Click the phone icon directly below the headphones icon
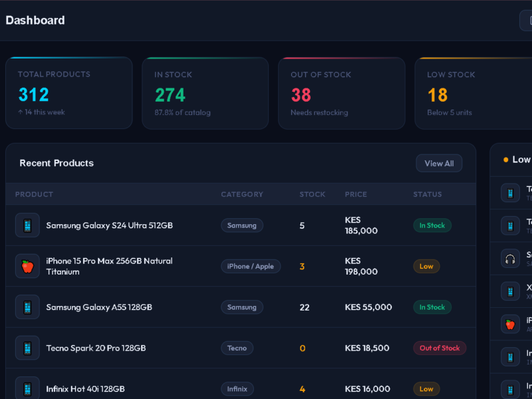532x399 pixels. coord(510,291)
